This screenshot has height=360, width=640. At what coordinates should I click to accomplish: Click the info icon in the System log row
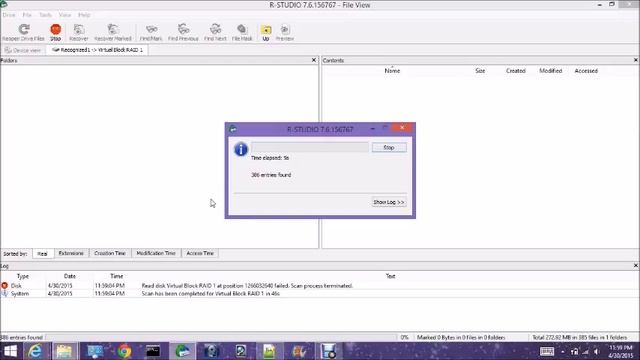pos(4,293)
